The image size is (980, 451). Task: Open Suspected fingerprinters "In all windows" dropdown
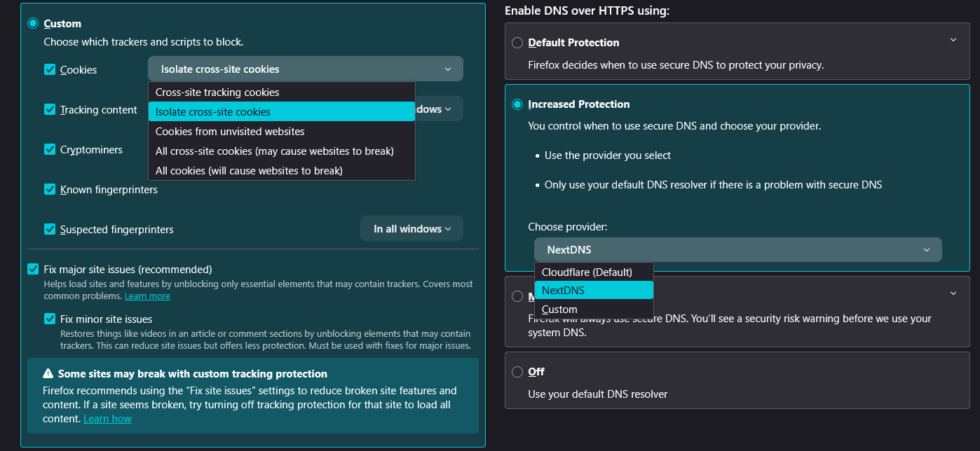411,229
